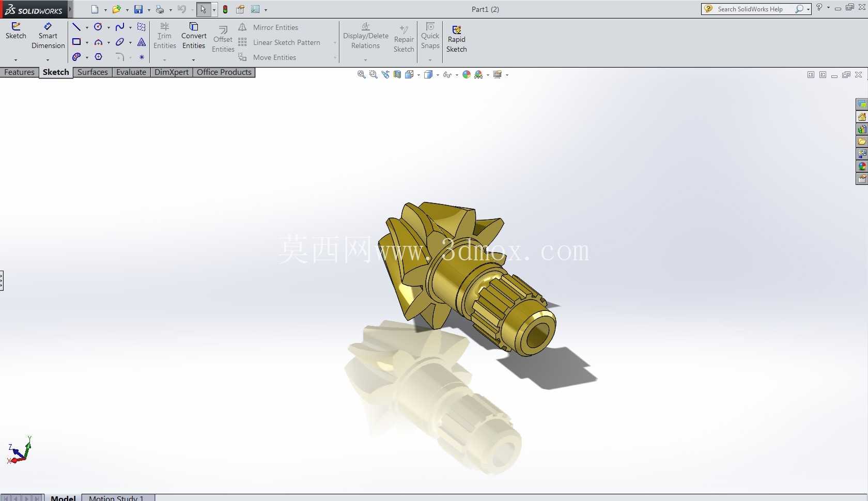
Task: Click Zoom to Area magnifier icon
Action: click(x=374, y=75)
